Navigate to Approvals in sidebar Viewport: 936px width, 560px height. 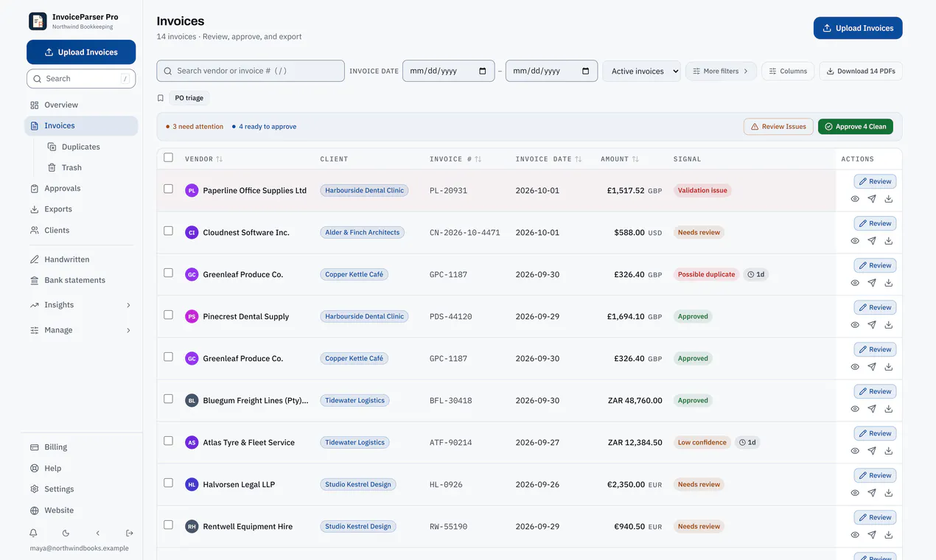tap(81, 189)
